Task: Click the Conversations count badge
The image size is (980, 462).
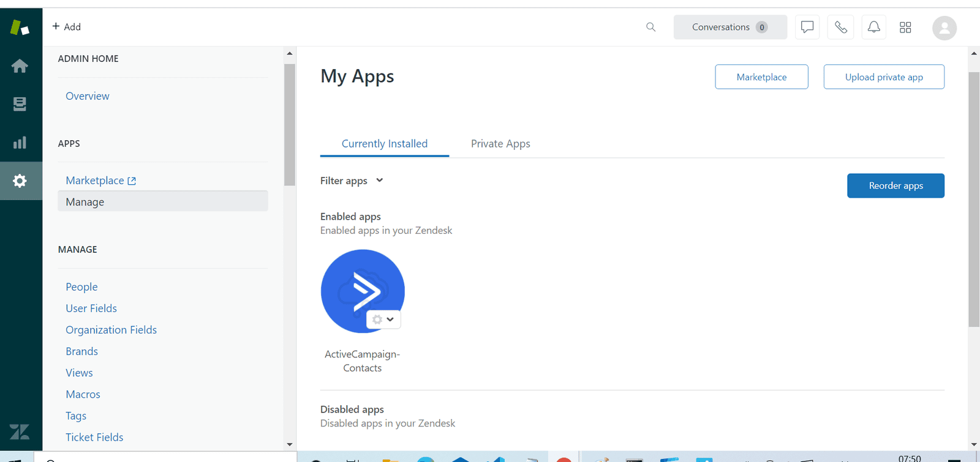Action: [762, 27]
